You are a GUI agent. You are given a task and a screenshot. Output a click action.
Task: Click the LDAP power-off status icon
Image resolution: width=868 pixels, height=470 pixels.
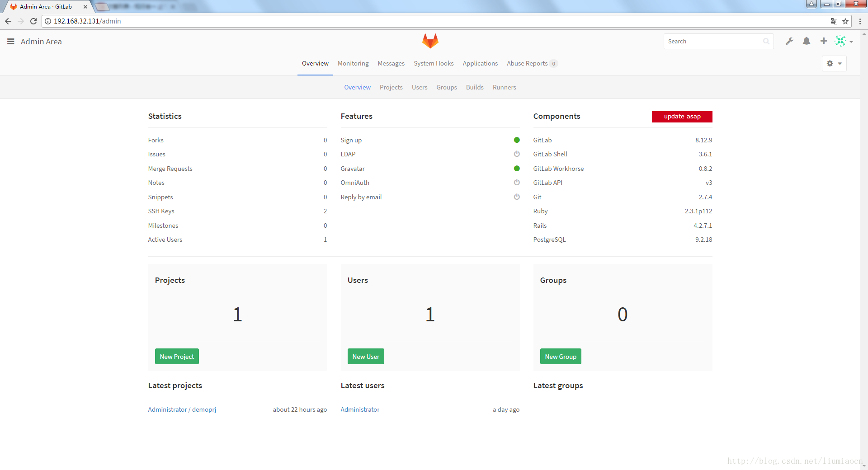pyautogui.click(x=517, y=154)
